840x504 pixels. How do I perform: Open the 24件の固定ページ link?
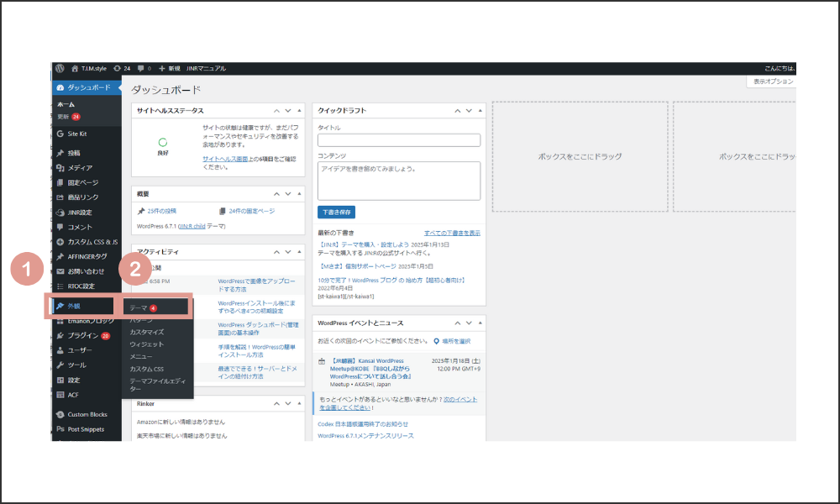(252, 211)
